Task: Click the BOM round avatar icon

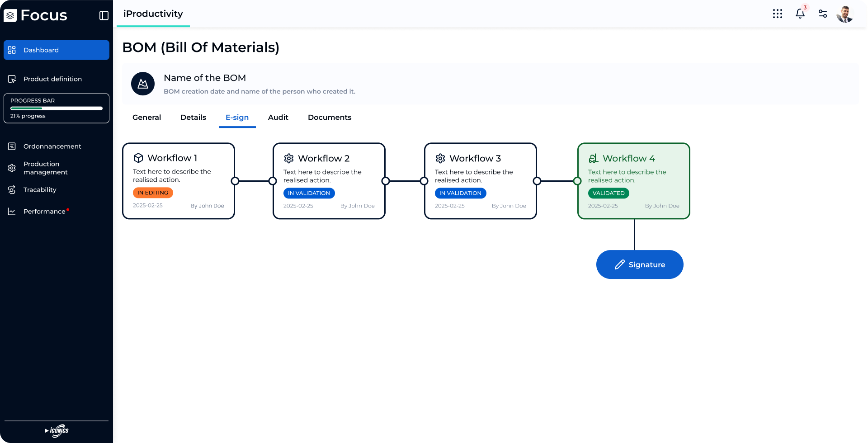Action: [143, 84]
